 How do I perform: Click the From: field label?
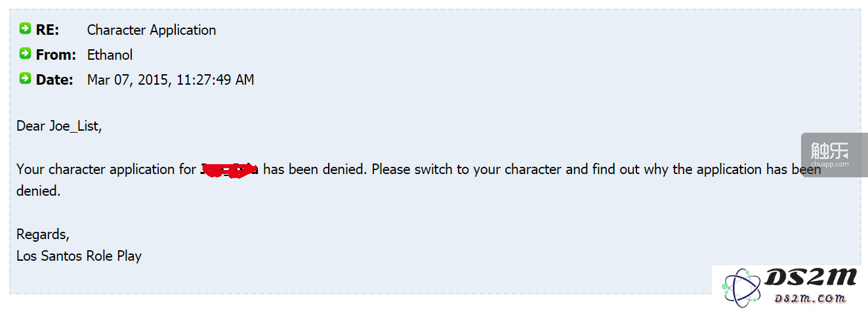[56, 55]
